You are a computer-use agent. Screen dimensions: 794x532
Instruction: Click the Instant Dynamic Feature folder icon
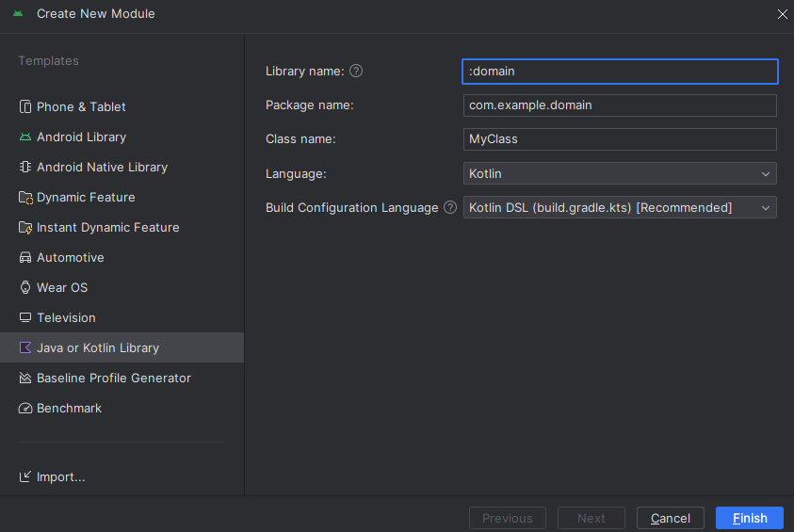pyautogui.click(x=25, y=227)
